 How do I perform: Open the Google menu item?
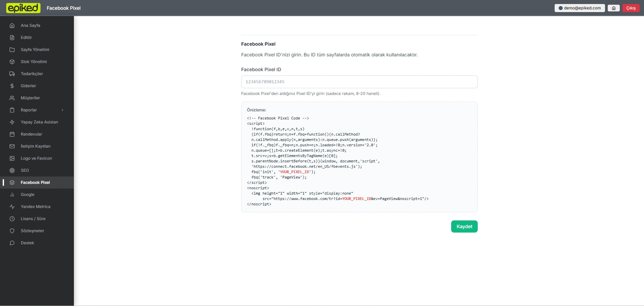coord(28,195)
